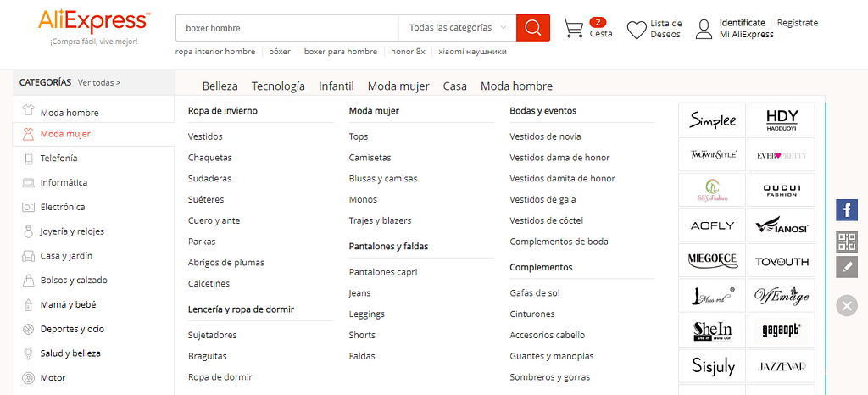
Task: Open Vestidos de novia link
Action: click(x=545, y=136)
